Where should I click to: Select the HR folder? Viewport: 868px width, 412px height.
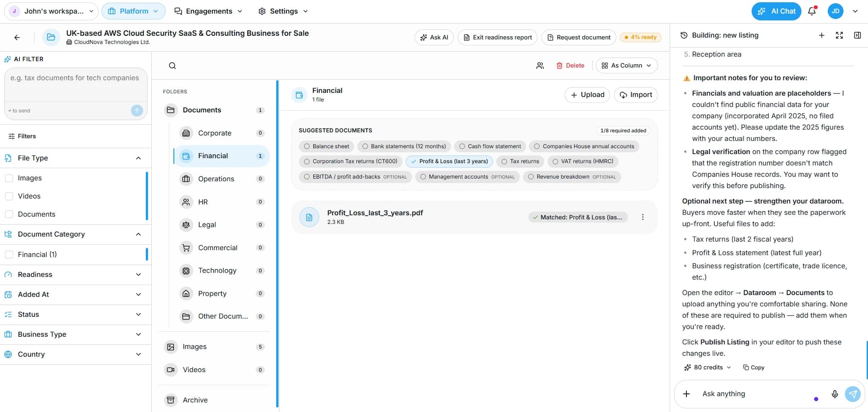pyautogui.click(x=222, y=202)
